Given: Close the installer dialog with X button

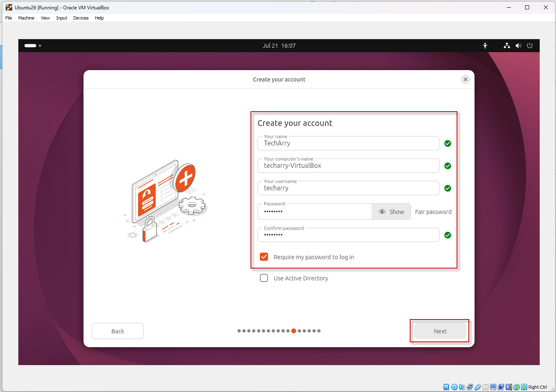Looking at the screenshot, I should (466, 79).
